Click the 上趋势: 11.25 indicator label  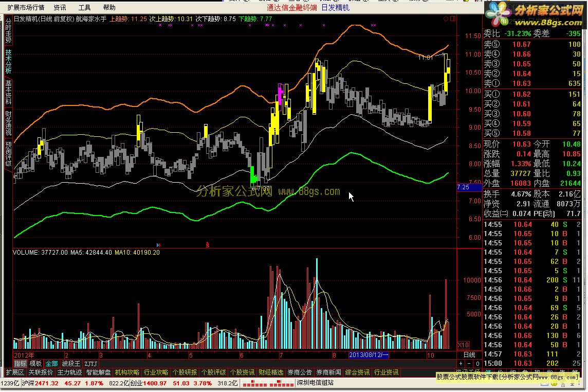(x=128, y=19)
